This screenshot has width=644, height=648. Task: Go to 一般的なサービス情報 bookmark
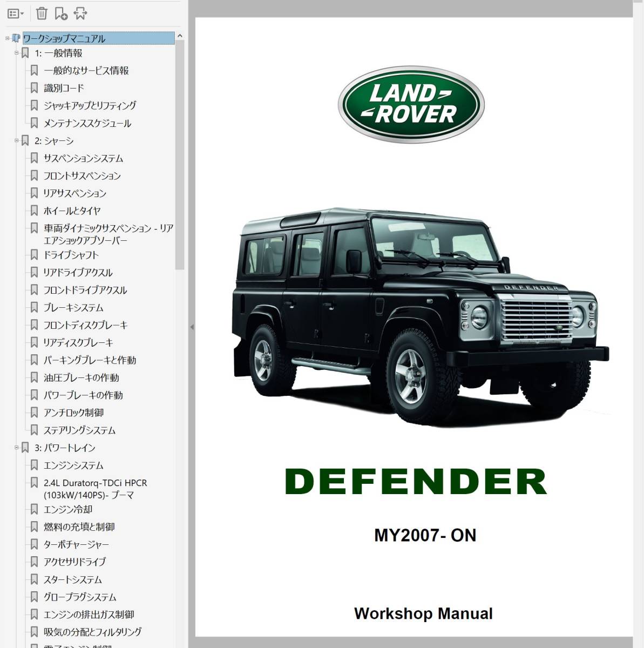click(x=86, y=71)
